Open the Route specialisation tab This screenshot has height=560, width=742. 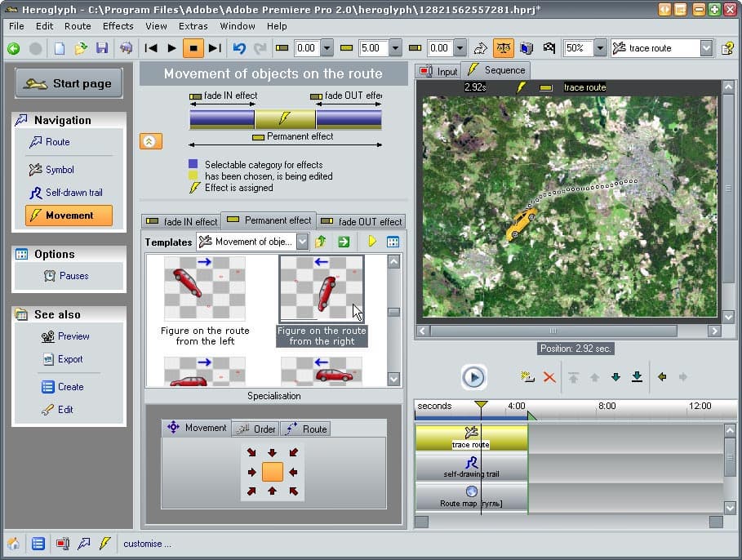pos(306,429)
